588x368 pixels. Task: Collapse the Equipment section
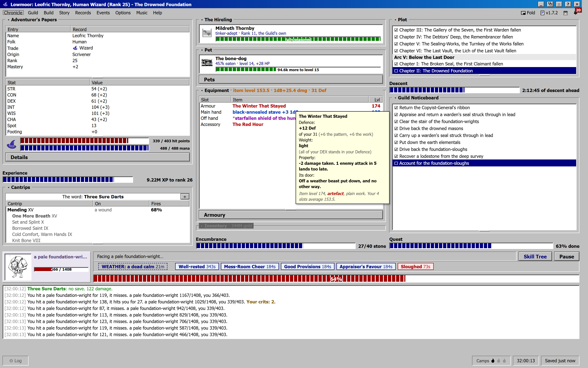[x=202, y=91]
